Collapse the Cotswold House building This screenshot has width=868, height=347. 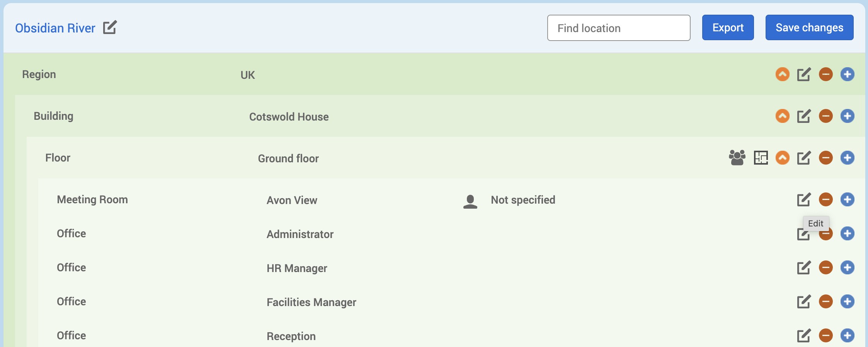pos(782,116)
